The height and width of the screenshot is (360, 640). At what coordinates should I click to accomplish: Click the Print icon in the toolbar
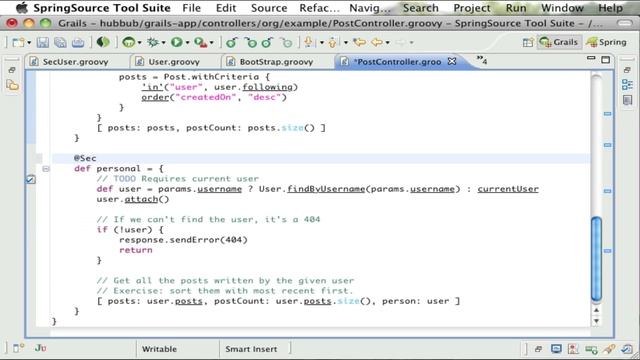pyautogui.click(x=78, y=42)
